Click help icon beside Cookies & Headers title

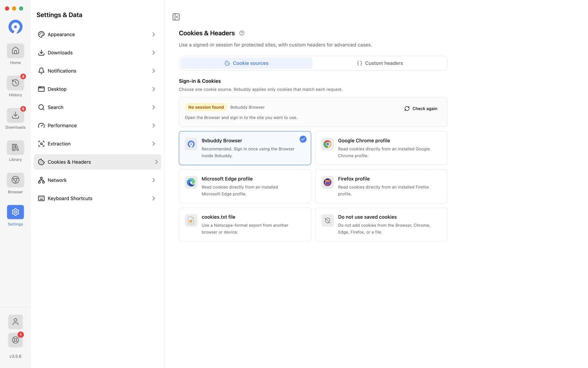pyautogui.click(x=242, y=33)
